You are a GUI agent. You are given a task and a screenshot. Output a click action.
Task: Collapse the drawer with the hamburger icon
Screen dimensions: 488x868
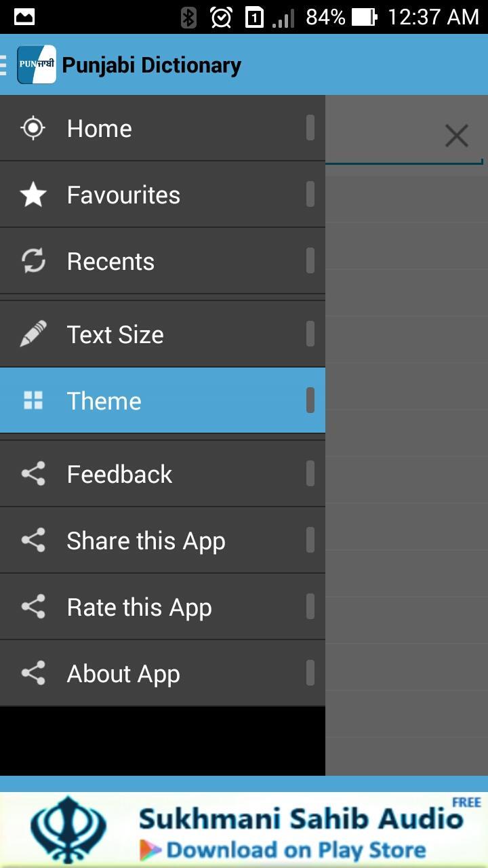click(x=3, y=64)
